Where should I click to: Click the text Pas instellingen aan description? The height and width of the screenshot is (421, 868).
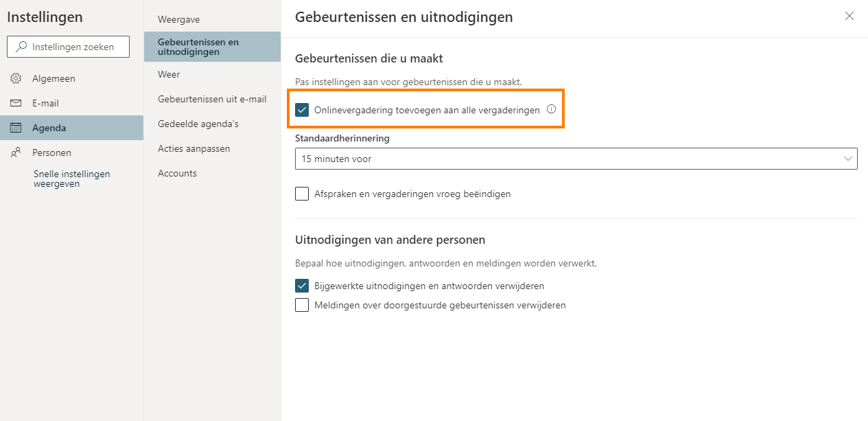click(408, 82)
